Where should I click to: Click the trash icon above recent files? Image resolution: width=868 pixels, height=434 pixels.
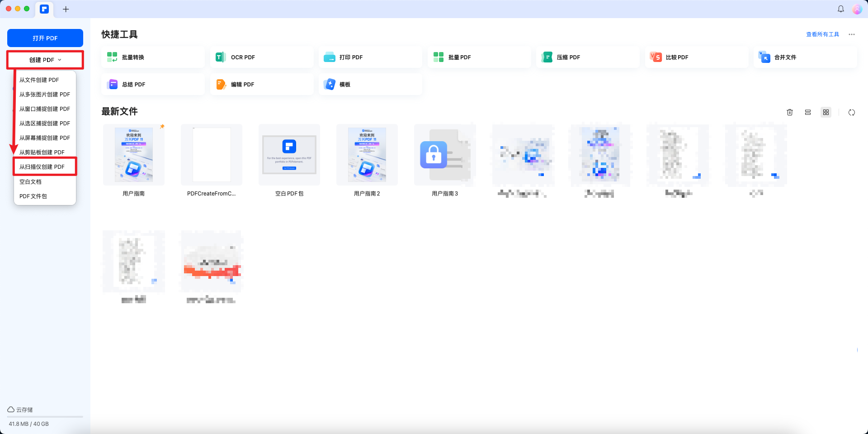(790, 112)
